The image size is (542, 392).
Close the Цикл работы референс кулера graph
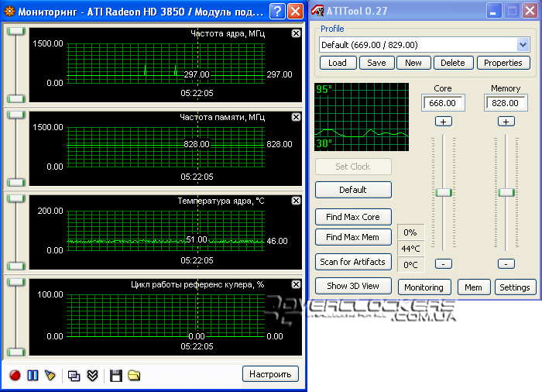pos(296,284)
